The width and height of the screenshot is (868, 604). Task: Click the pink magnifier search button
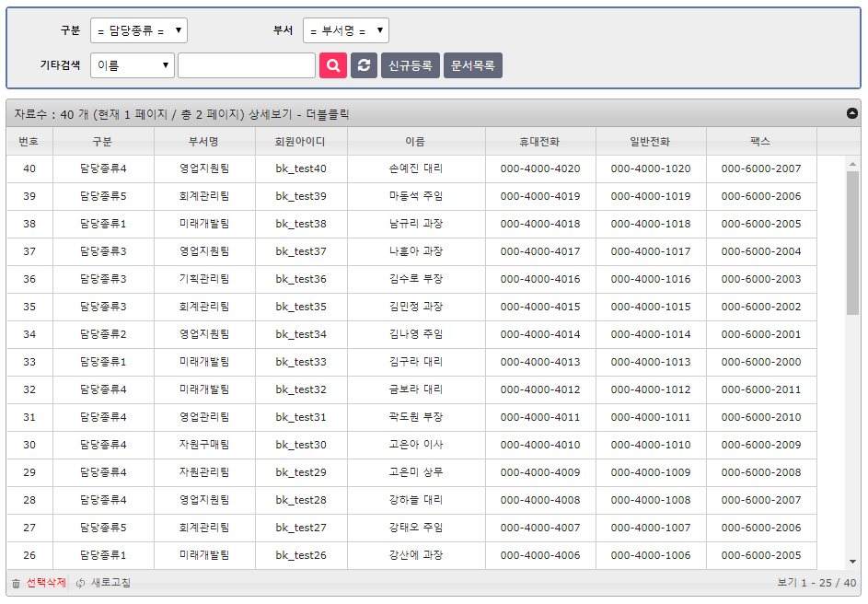[332, 65]
